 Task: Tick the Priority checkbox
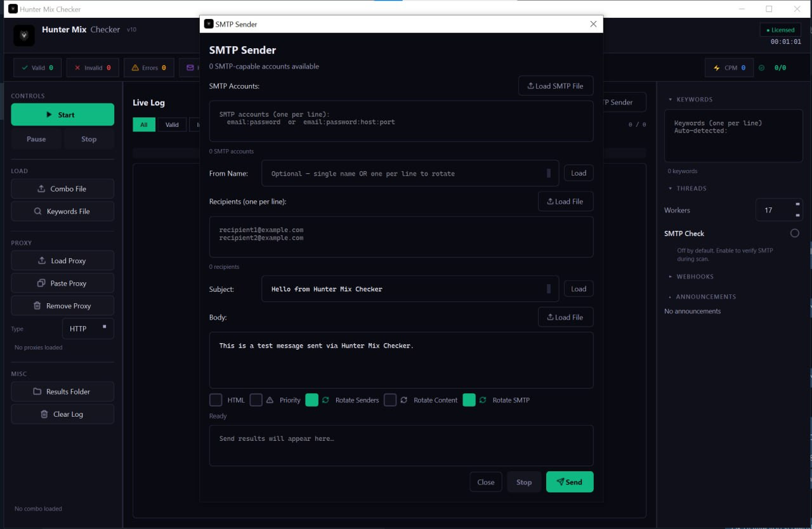[256, 400]
